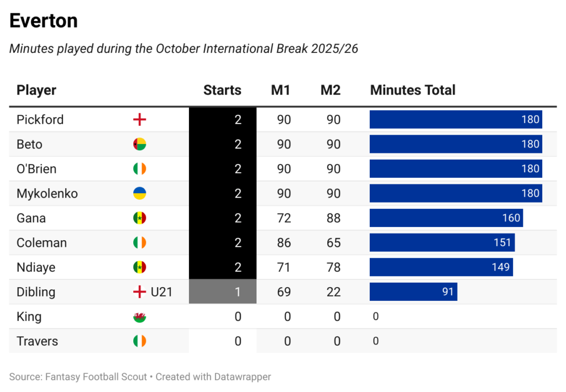The height and width of the screenshot is (392, 566).
Task: Click the M1 column header
Action: pyautogui.click(x=280, y=90)
